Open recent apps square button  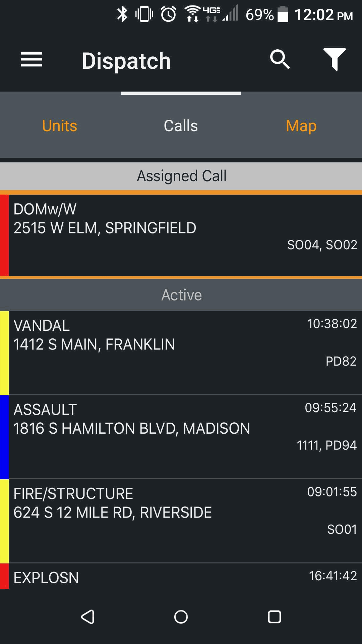[x=274, y=616]
